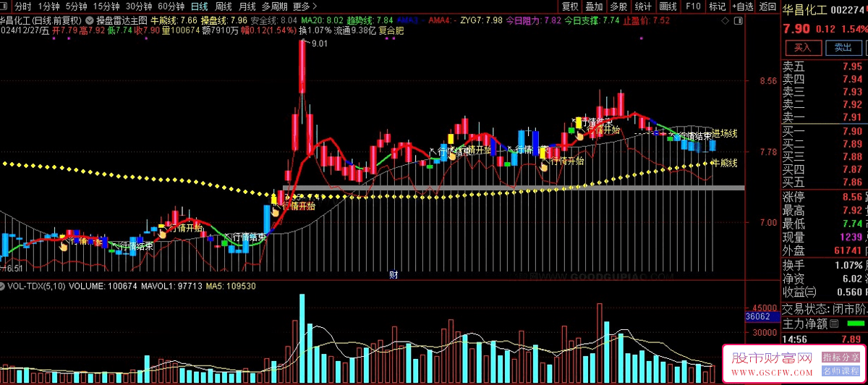
Task: Switch to 分时 intraday chart
Action: (x=23, y=7)
